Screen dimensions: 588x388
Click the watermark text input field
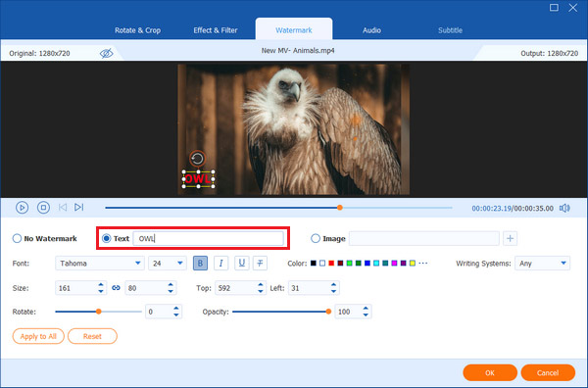pyautogui.click(x=208, y=238)
